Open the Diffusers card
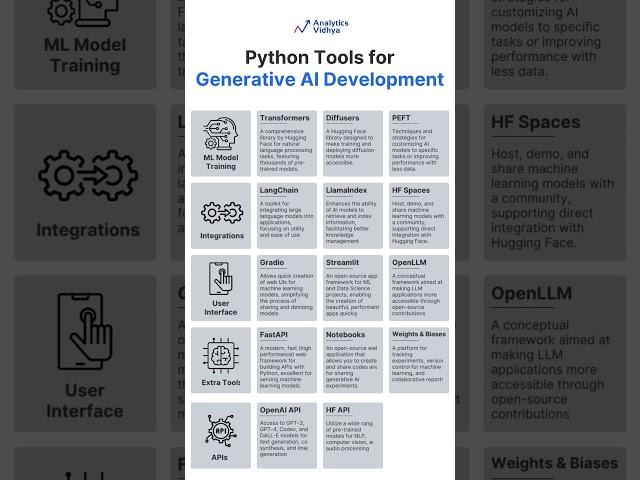This screenshot has width=640, height=480. point(353,143)
